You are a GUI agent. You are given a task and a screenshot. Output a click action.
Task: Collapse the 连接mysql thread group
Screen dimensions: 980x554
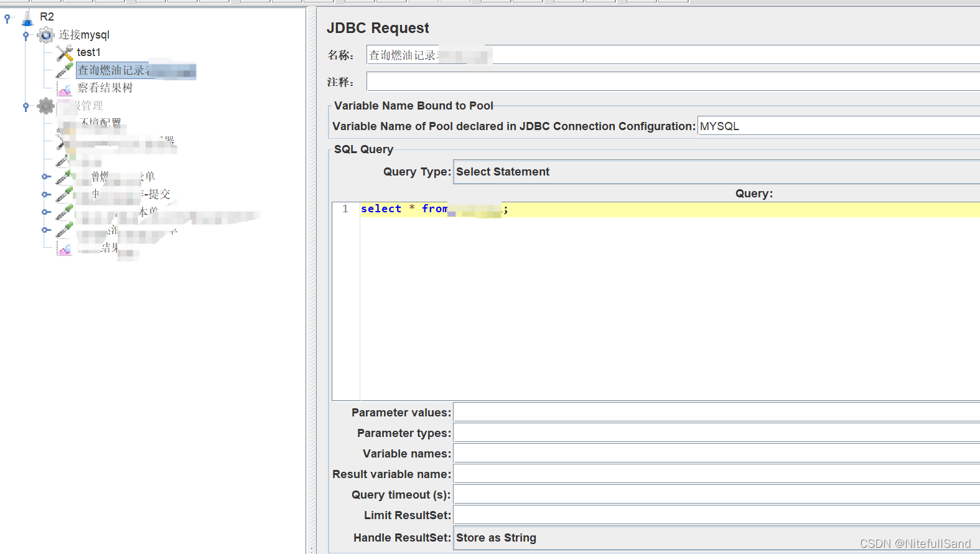pyautogui.click(x=26, y=35)
